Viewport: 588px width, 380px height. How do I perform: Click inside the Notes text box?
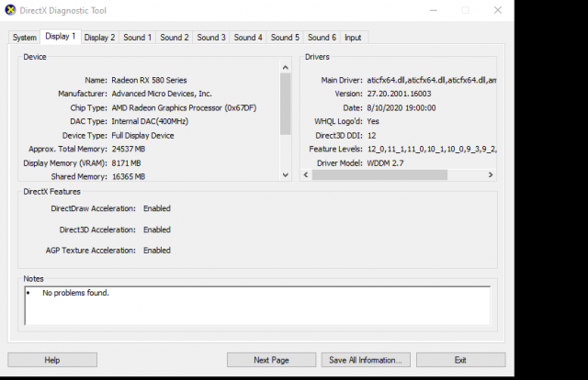(x=257, y=306)
